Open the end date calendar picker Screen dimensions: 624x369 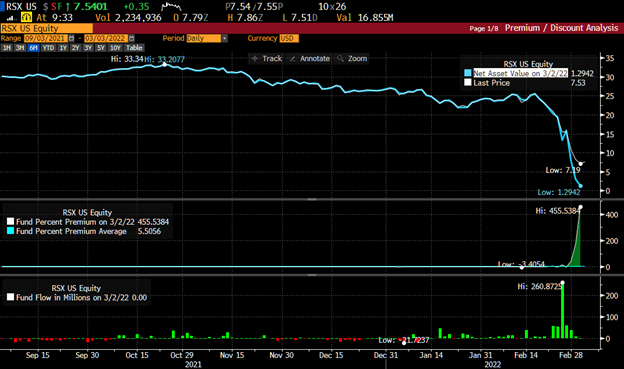pos(132,38)
